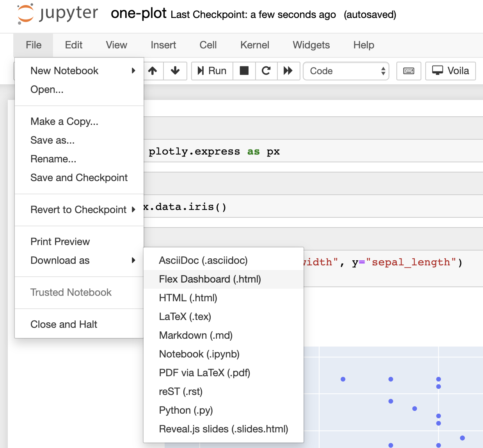Restart the kernel using the refresh icon

click(266, 71)
